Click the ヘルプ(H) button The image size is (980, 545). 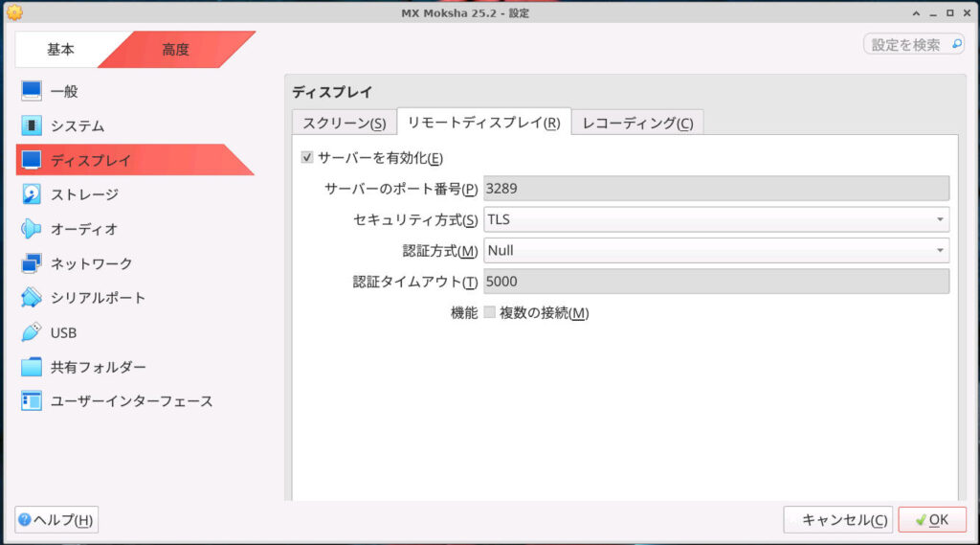(56, 519)
